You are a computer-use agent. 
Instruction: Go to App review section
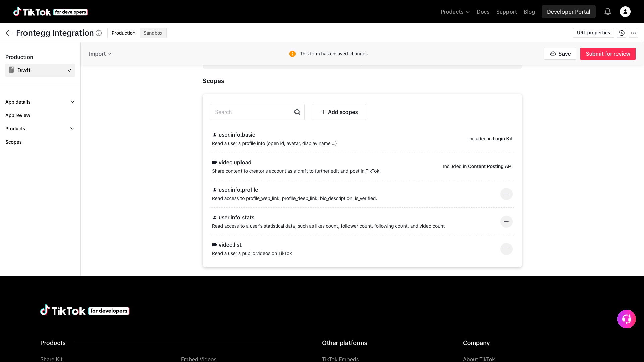tap(18, 115)
